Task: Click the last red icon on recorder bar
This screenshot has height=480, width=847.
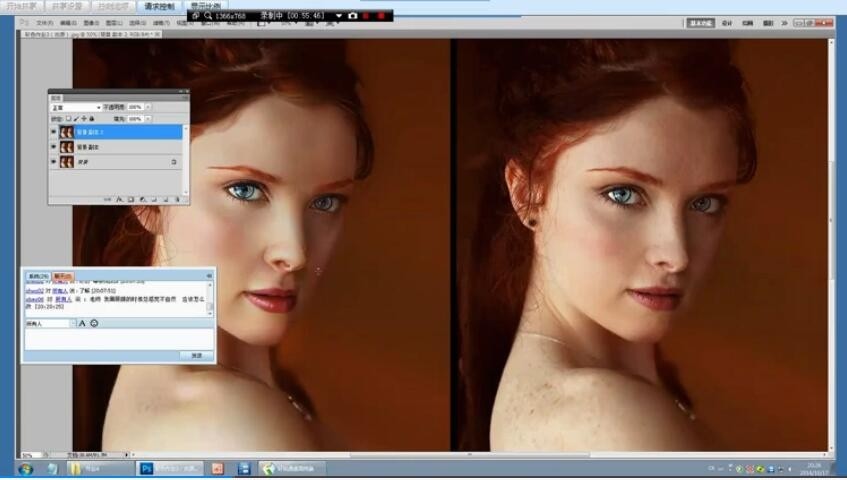Action: pos(381,16)
